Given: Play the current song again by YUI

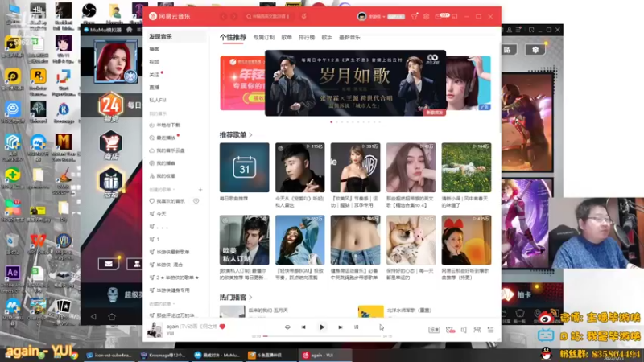Looking at the screenshot, I should tap(322, 327).
